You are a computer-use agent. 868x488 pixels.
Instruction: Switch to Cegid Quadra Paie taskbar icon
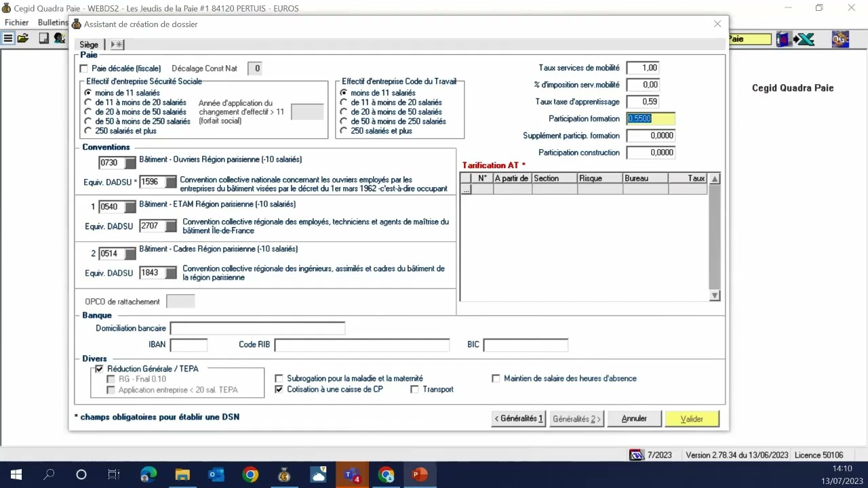[284, 474]
